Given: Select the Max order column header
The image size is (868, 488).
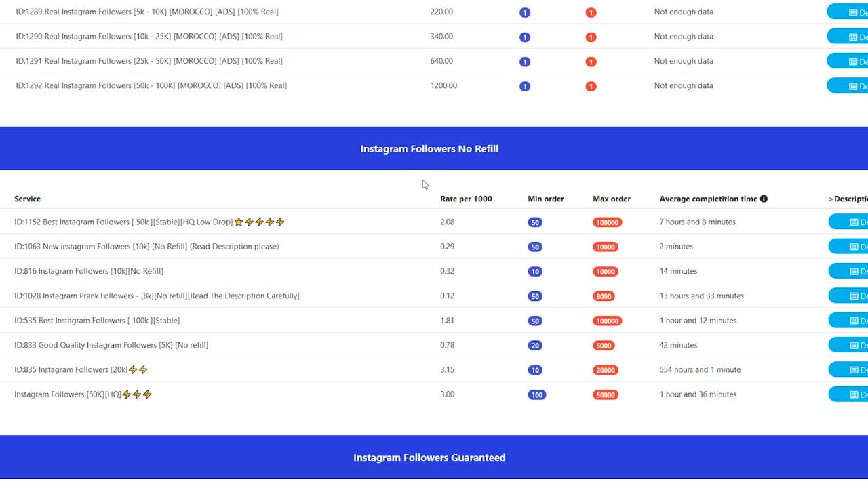Looking at the screenshot, I should point(612,199).
